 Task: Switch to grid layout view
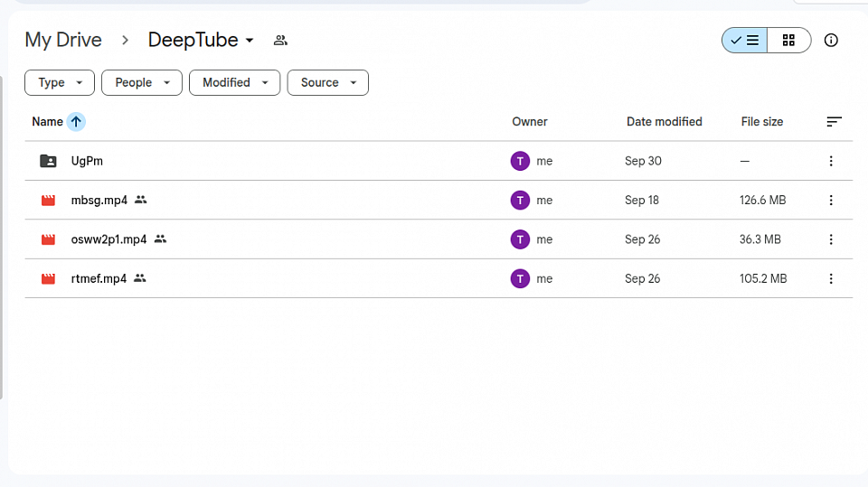(x=788, y=41)
